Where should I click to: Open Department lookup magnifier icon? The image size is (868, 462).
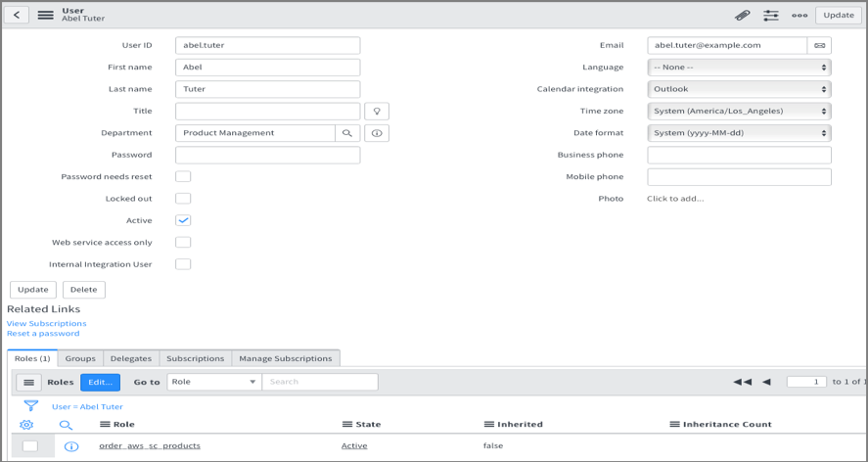pos(347,133)
